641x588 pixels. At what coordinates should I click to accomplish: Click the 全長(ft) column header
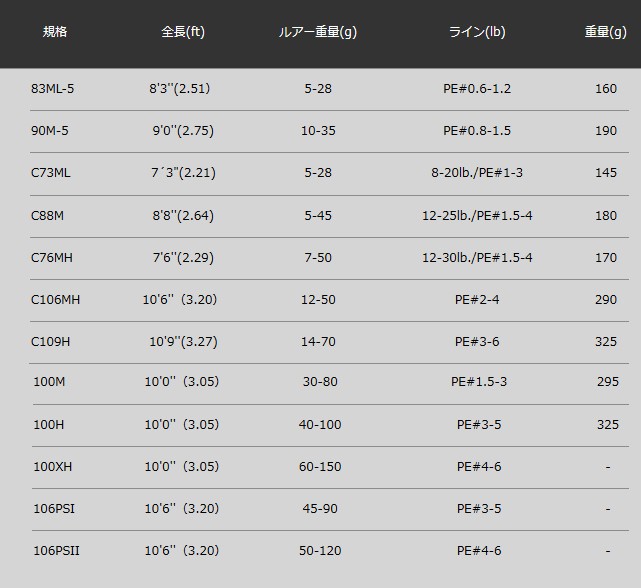point(183,31)
